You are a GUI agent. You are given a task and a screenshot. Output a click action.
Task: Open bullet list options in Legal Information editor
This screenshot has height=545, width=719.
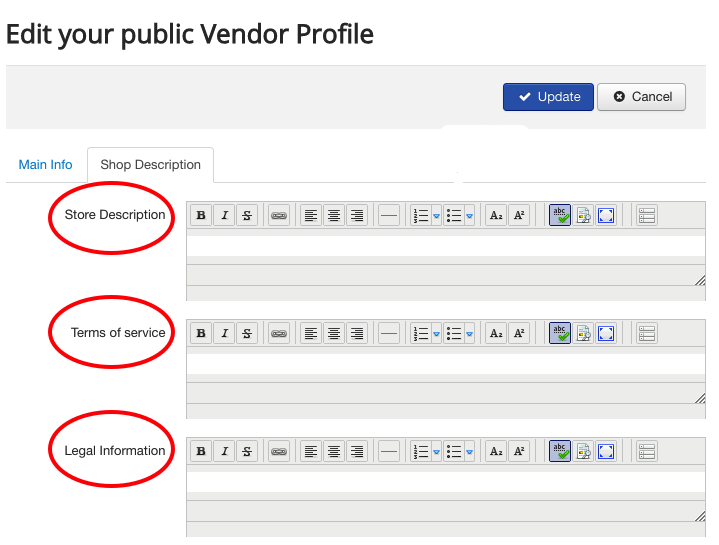click(470, 451)
